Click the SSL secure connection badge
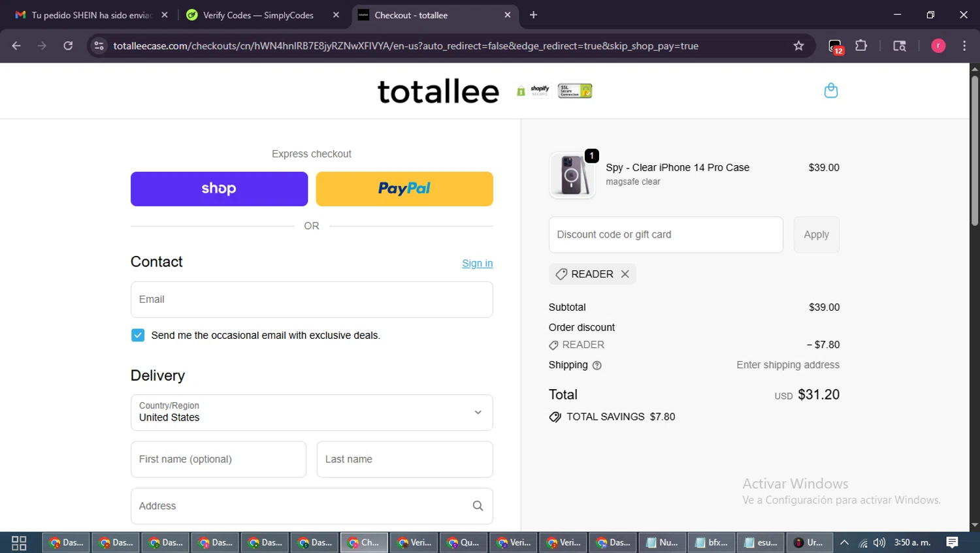980x553 pixels. (575, 91)
